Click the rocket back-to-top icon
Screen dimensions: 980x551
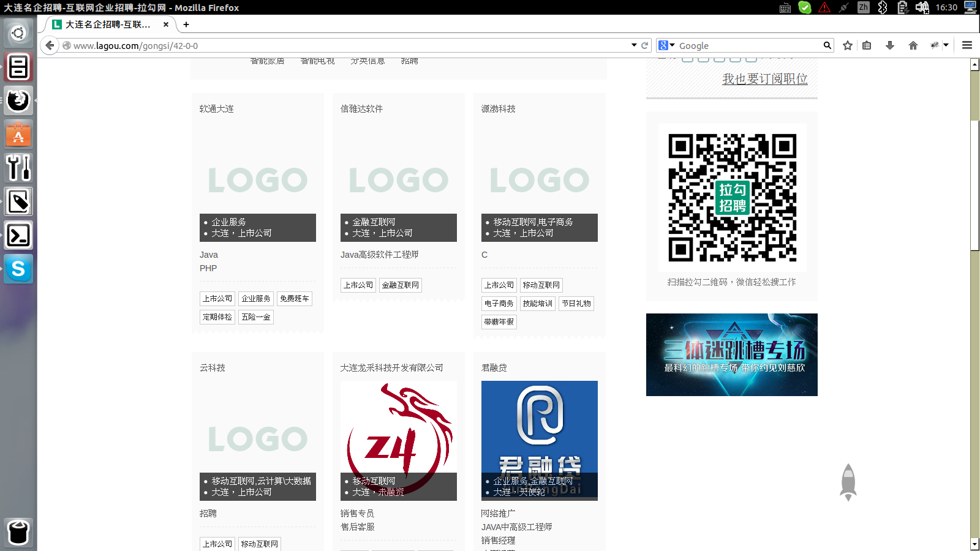pyautogui.click(x=848, y=482)
